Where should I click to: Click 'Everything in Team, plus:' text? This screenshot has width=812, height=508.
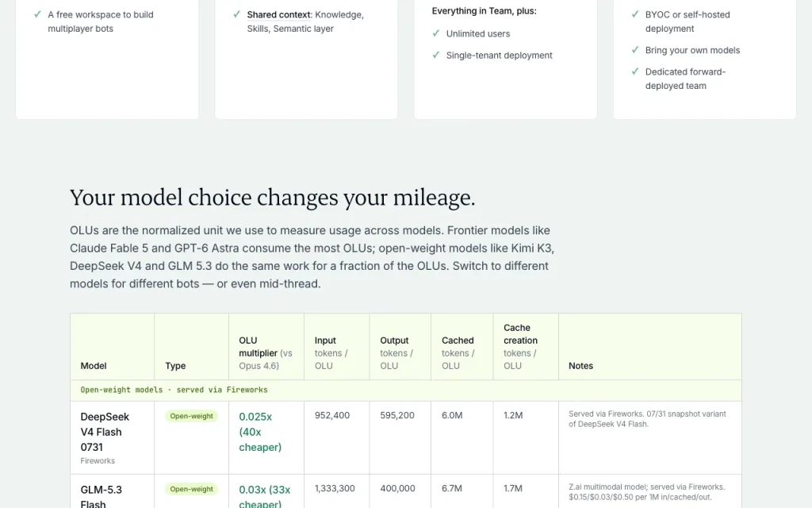pyautogui.click(x=485, y=11)
